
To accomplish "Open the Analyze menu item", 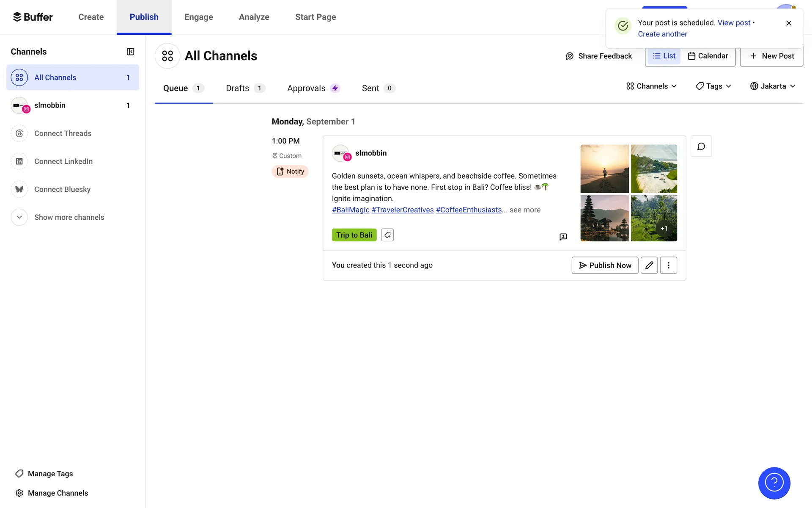I will (x=254, y=17).
